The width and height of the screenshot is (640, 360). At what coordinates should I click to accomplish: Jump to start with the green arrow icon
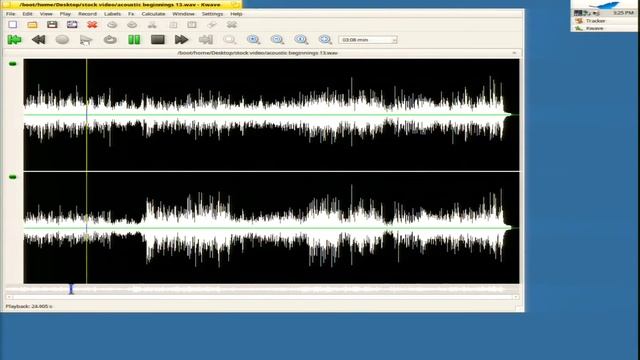coord(15,40)
